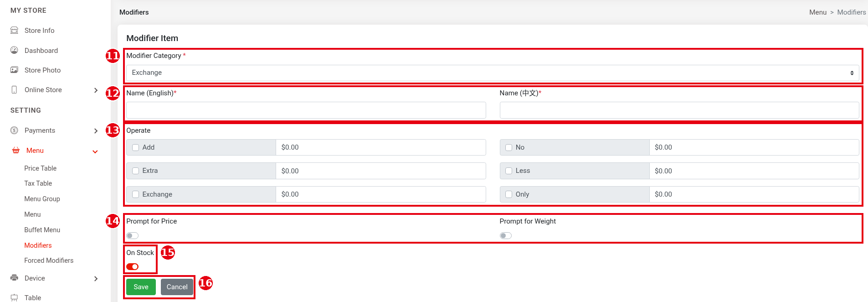Expand the Online Store submenu arrow

pyautogui.click(x=96, y=90)
